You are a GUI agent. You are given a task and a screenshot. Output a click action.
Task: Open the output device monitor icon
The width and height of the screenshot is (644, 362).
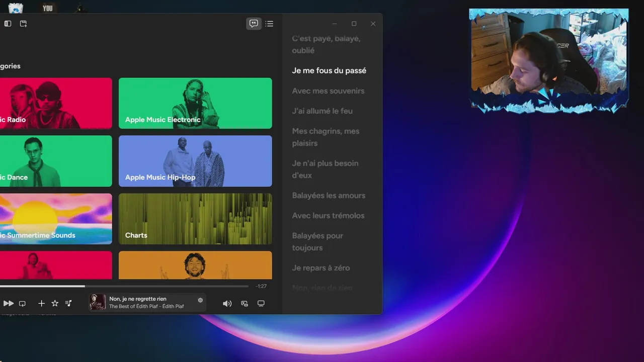click(261, 304)
